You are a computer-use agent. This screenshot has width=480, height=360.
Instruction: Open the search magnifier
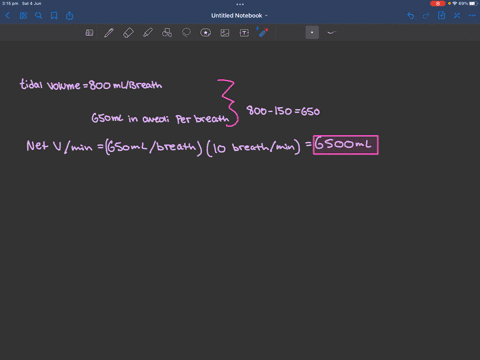tap(39, 16)
